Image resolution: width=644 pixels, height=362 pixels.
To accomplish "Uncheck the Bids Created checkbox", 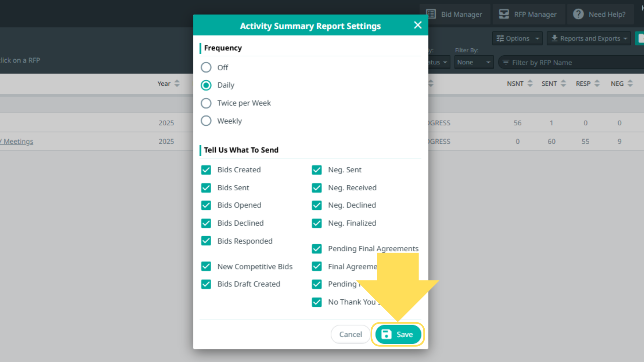I will pos(206,170).
